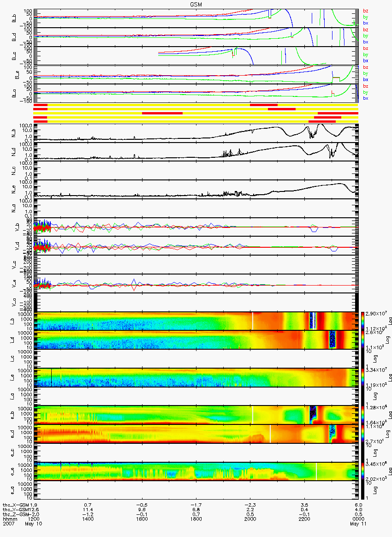Click the -1.7 X-GSM position value

tap(196, 505)
